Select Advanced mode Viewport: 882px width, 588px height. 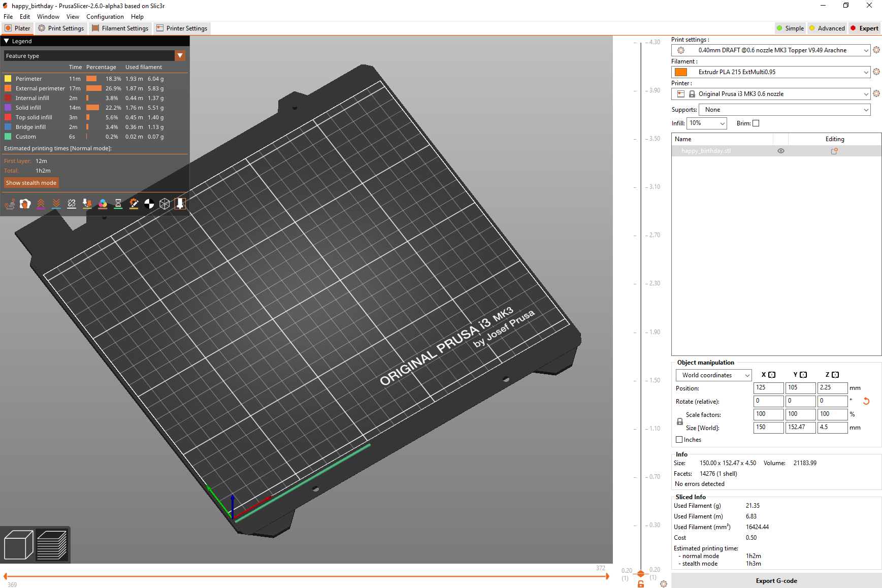point(827,28)
